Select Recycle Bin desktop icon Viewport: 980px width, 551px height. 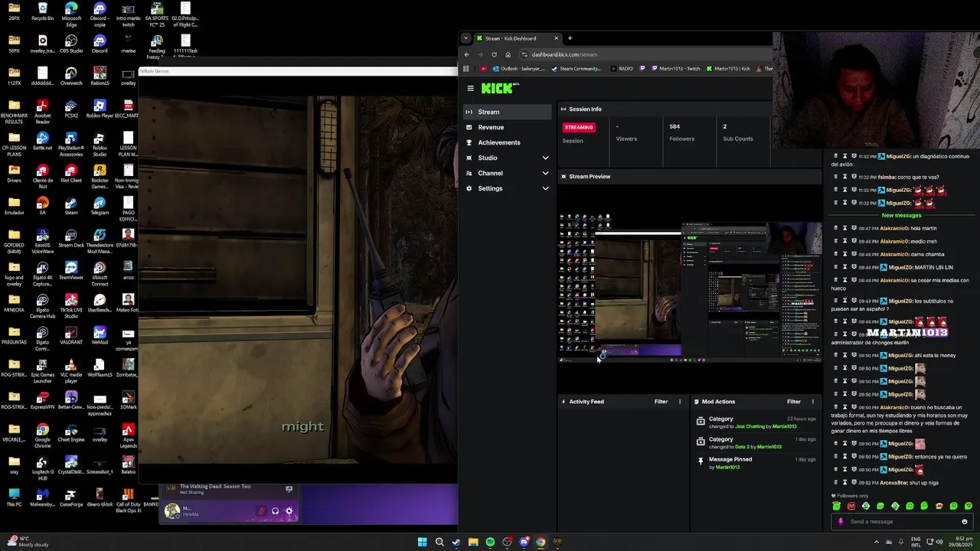(x=42, y=11)
